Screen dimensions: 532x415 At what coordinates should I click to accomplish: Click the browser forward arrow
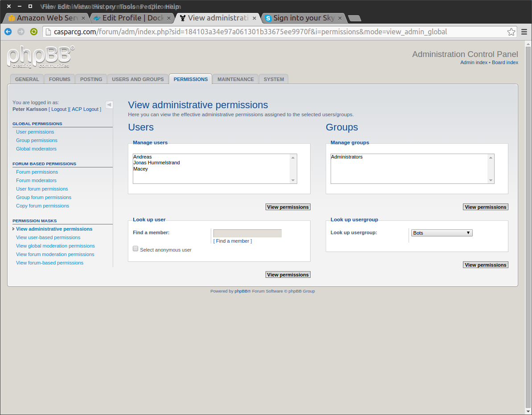point(21,32)
